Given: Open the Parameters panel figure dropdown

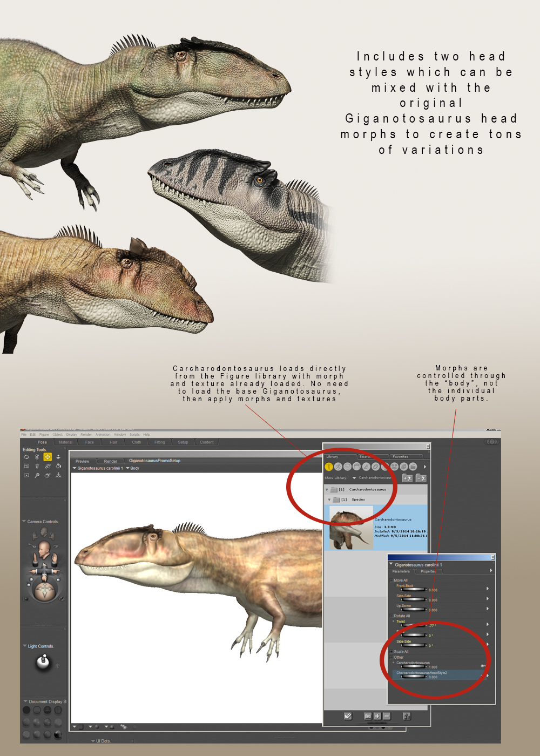Looking at the screenshot, I should coord(391,564).
